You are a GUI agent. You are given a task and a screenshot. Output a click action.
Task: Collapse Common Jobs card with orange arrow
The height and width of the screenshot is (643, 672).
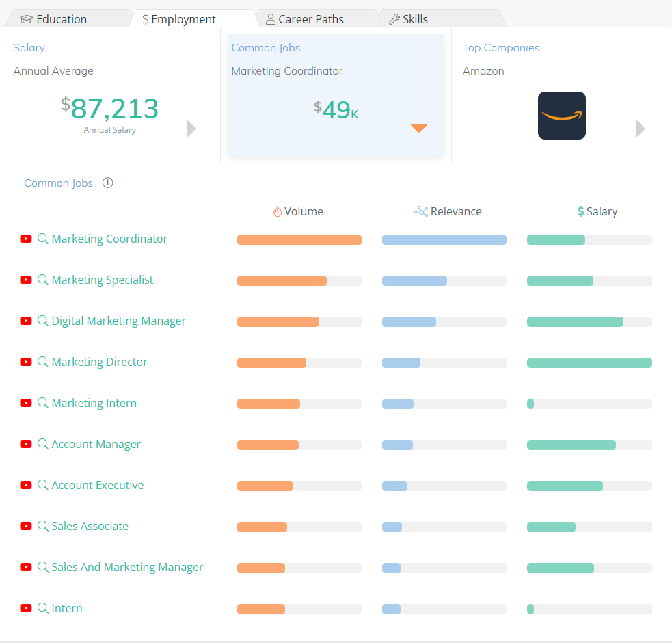pos(418,128)
